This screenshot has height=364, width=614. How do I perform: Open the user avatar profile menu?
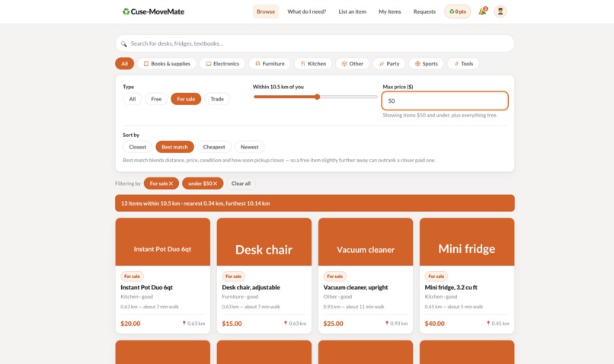(500, 11)
